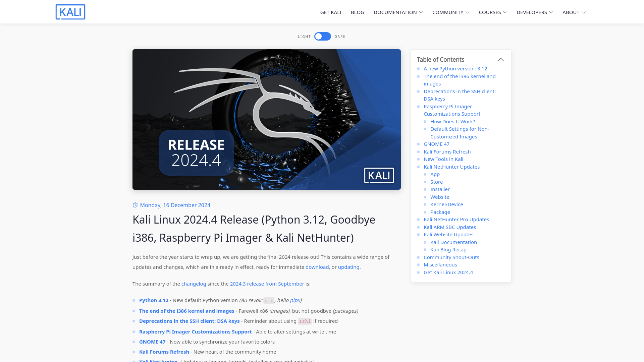Expand the About menu chevron
This screenshot has width=644, height=362.
click(x=584, y=12)
